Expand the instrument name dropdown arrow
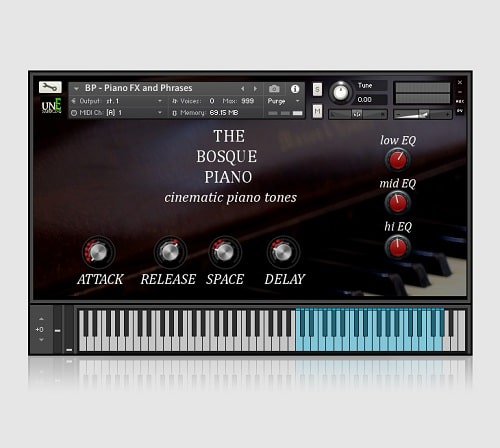The image size is (500, 448). click(x=76, y=89)
